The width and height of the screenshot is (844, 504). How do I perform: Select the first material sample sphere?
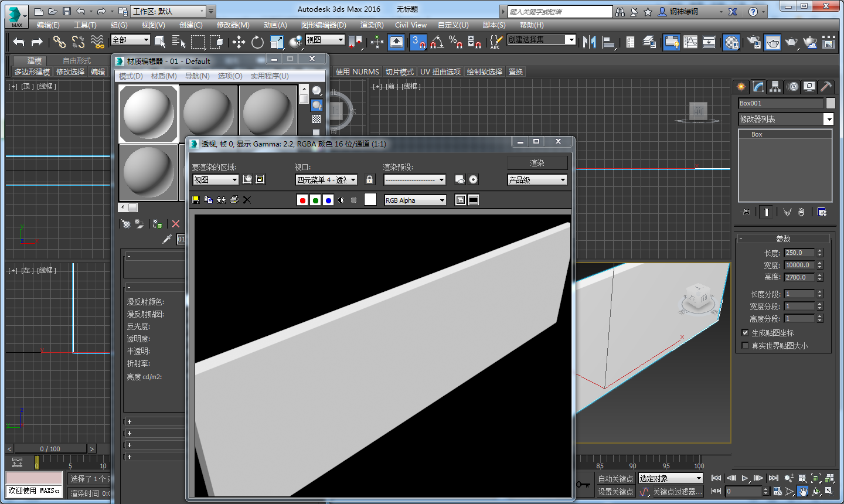pyautogui.click(x=149, y=114)
